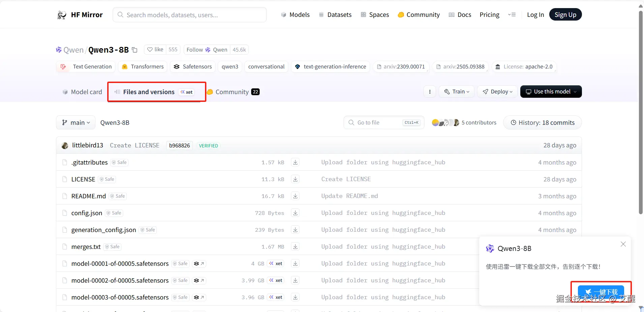Open History: 18 commits

[x=543, y=123]
